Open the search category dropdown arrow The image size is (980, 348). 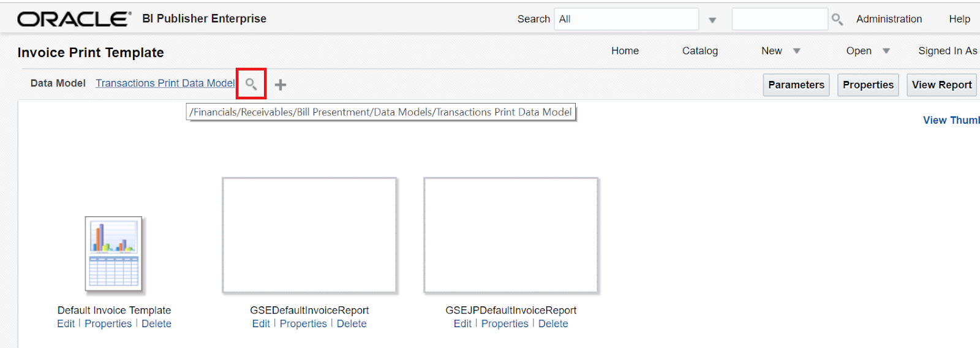(x=712, y=20)
